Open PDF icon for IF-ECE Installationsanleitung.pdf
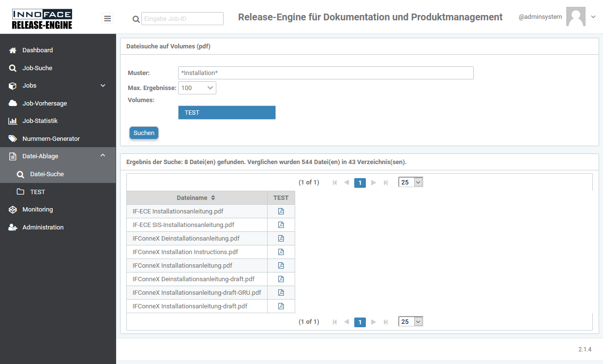 [281, 212]
